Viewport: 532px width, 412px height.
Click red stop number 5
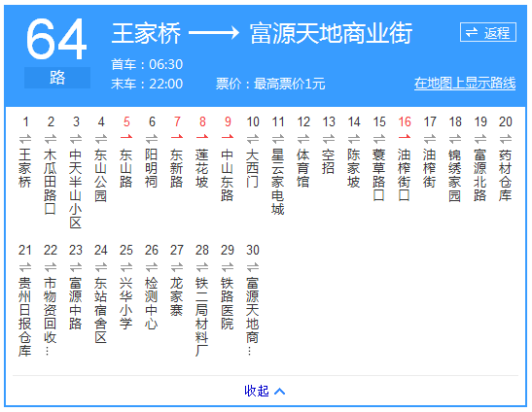[126, 121]
